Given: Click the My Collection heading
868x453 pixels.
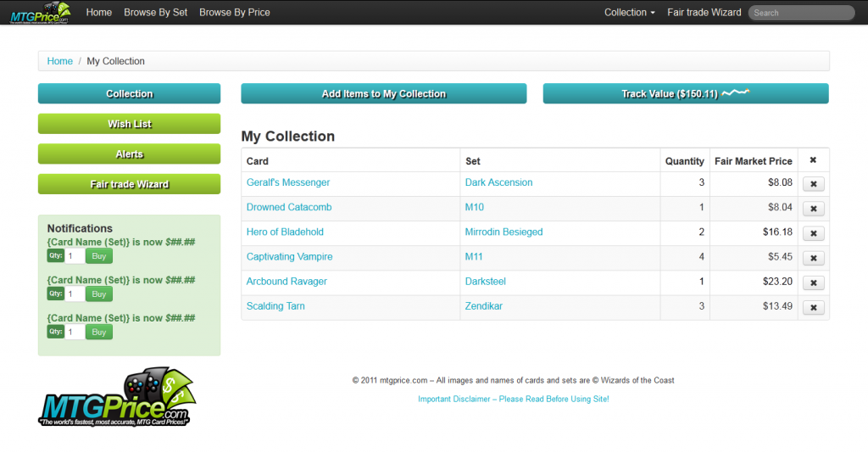Looking at the screenshot, I should point(288,137).
